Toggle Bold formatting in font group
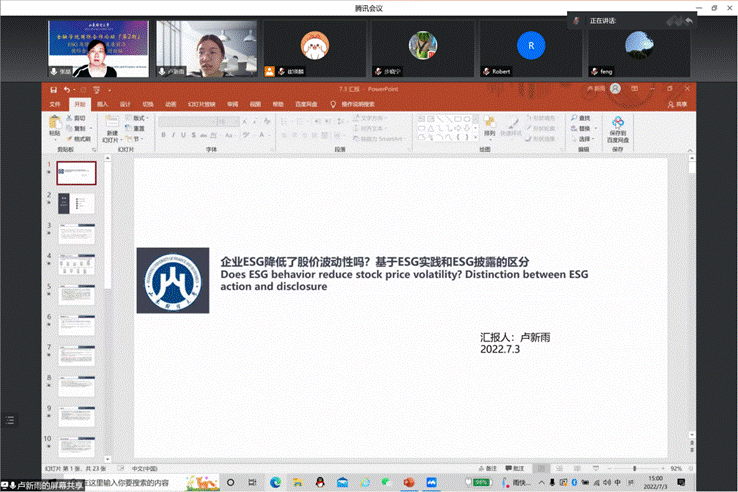 (x=161, y=137)
